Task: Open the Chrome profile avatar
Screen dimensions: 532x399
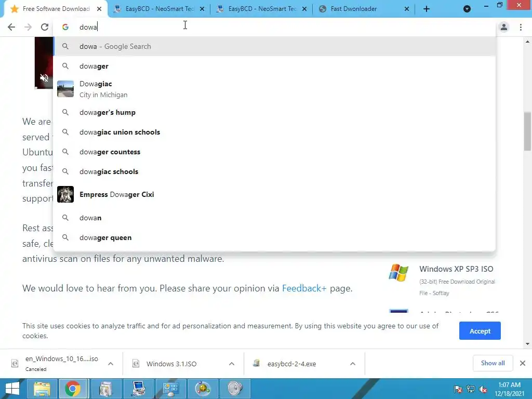Action: click(x=504, y=27)
